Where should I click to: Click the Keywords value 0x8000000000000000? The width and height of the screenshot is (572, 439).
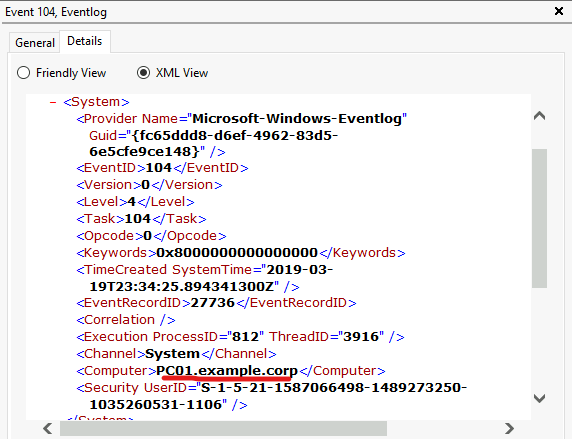pos(237,253)
